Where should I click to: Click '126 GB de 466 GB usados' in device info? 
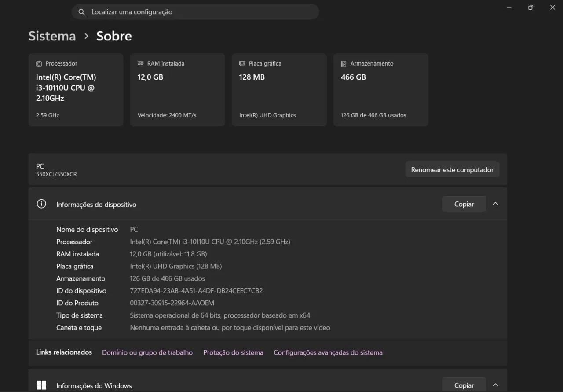[x=168, y=278]
